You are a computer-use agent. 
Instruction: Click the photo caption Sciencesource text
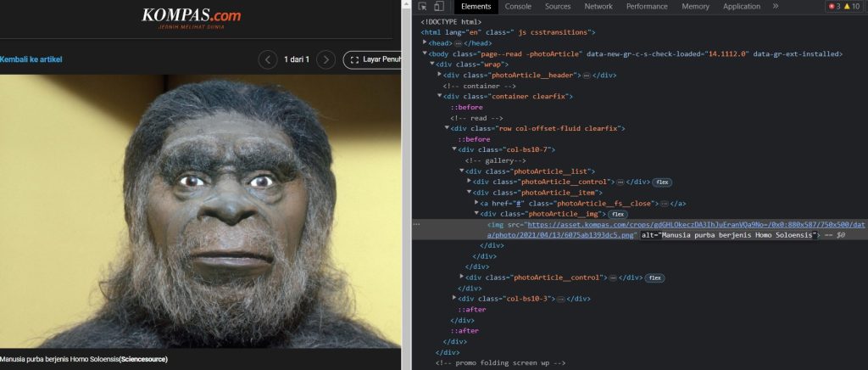(143, 360)
